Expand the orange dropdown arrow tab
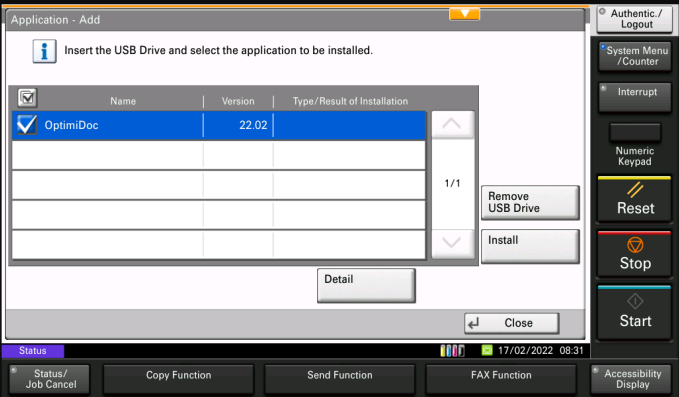 click(464, 14)
